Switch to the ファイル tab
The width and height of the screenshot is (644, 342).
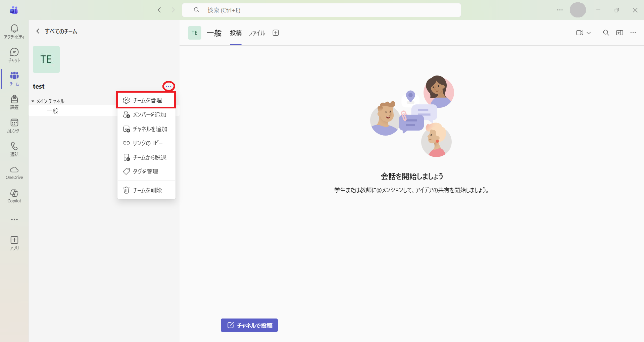pos(257,33)
